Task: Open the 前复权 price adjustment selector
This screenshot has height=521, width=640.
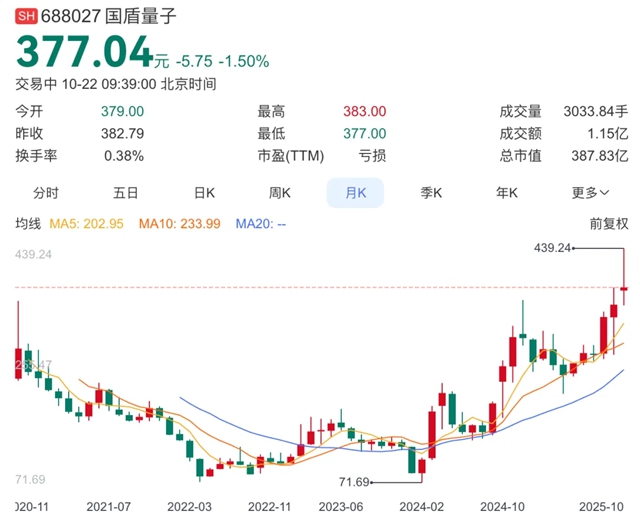Action: (608, 224)
